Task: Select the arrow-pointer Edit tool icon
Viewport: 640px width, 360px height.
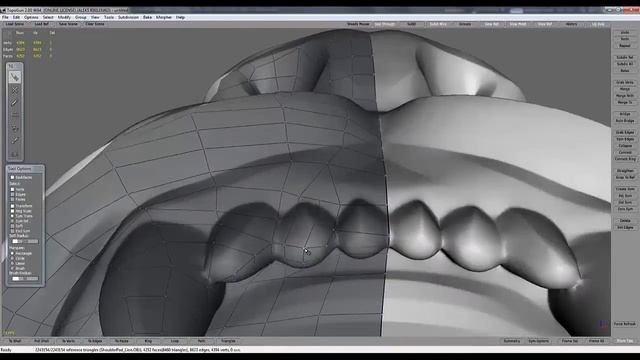Action: [15, 77]
